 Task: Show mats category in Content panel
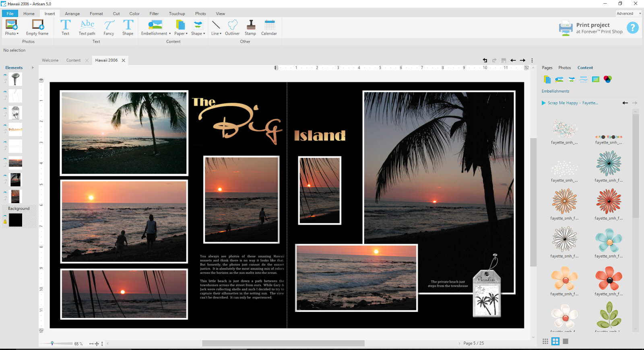coord(596,79)
